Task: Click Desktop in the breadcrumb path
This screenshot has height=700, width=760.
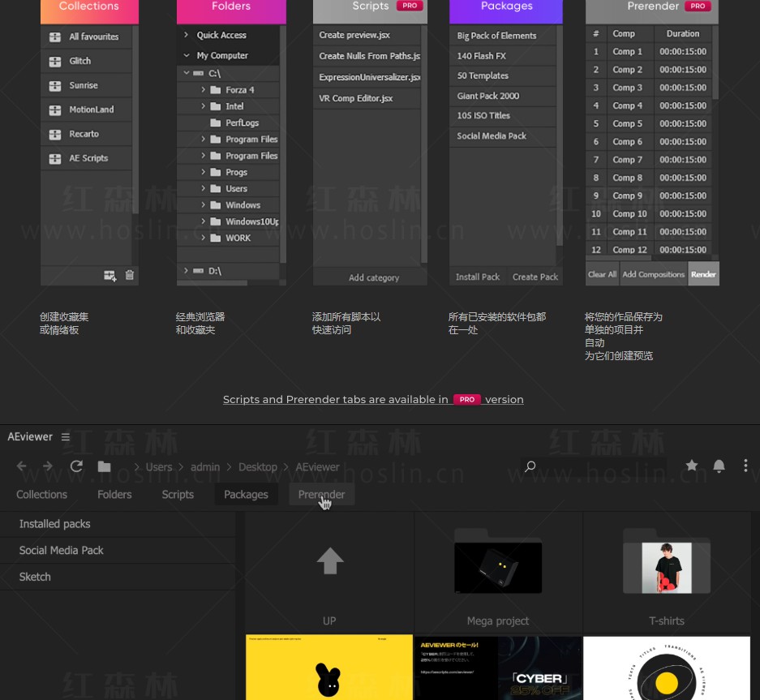Action: (x=258, y=467)
